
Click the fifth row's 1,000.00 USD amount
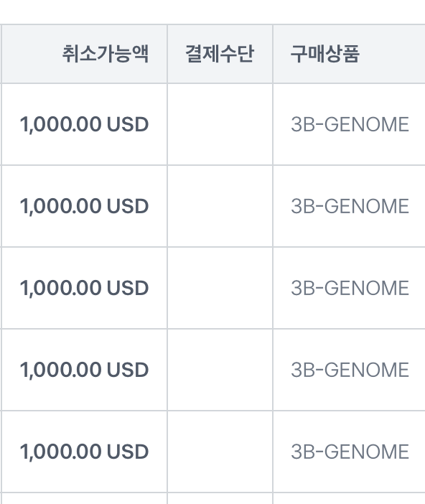pos(84,452)
